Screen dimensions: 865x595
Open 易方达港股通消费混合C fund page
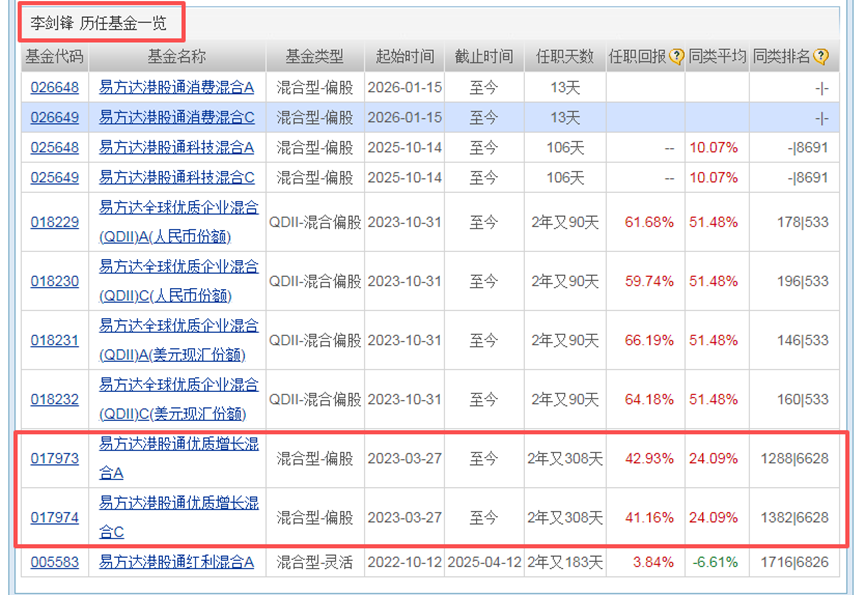pos(177,117)
